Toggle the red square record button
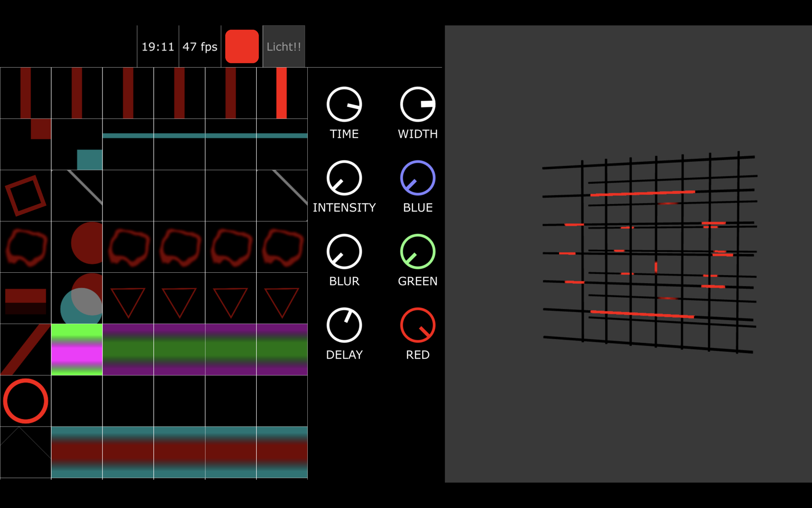Viewport: 812px width, 508px height. [x=242, y=47]
